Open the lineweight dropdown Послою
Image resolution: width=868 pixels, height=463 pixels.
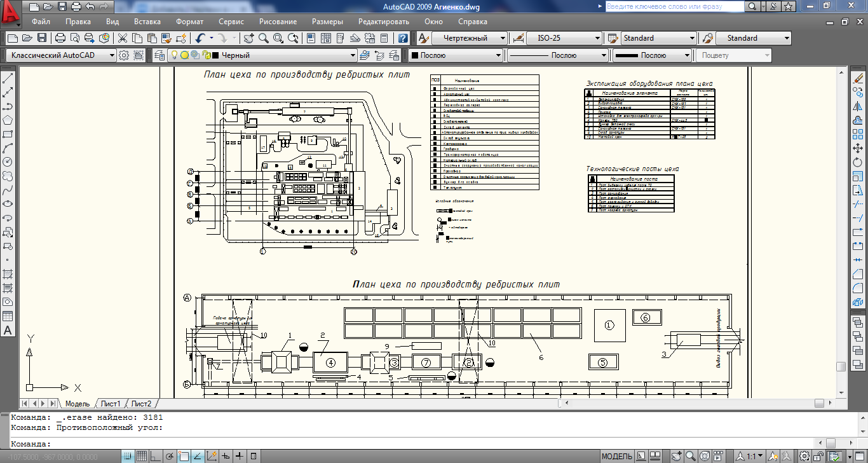(x=651, y=55)
